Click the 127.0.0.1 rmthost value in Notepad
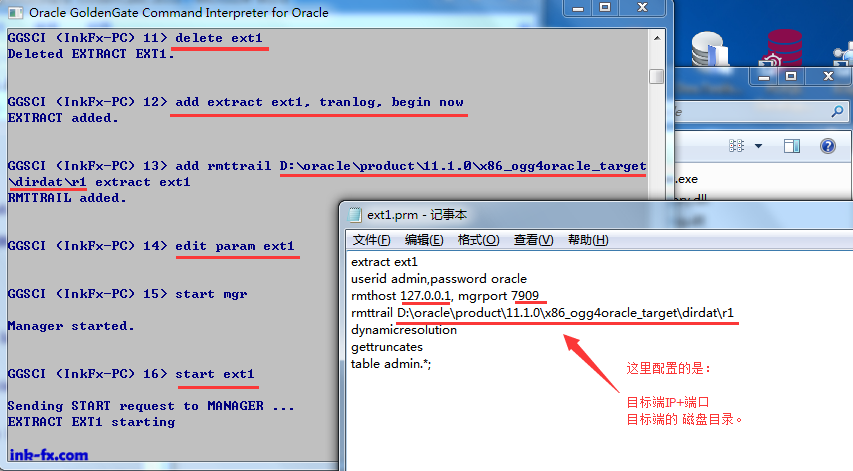 (425, 296)
